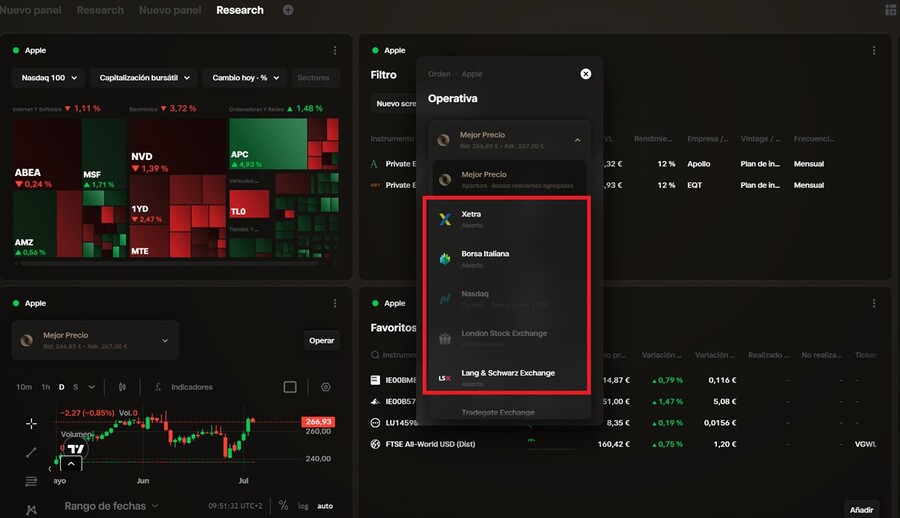Switch to the active Research tab
Viewport: 900px width, 518px height.
click(240, 10)
